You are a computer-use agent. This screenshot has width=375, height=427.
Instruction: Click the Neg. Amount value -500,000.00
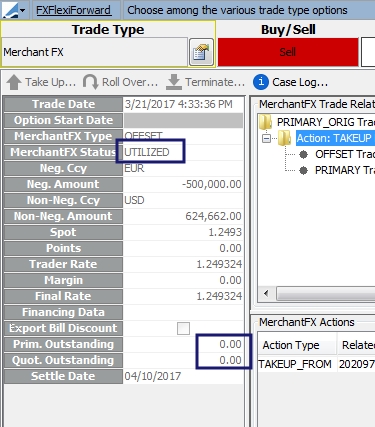coord(212,184)
